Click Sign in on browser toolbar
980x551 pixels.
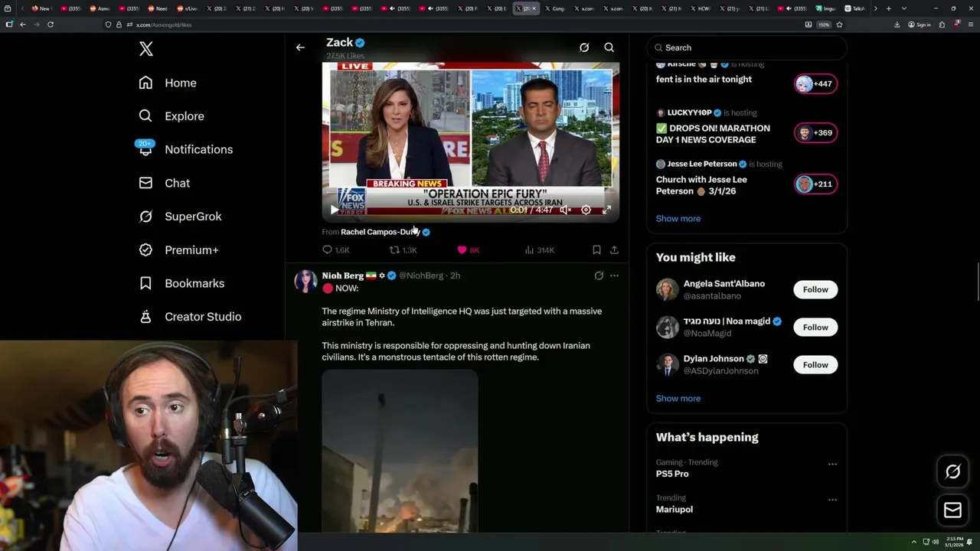pos(920,24)
